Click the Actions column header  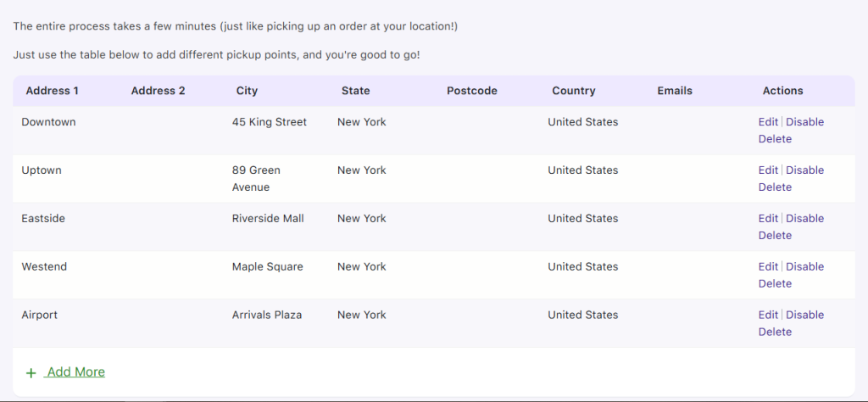tap(782, 91)
